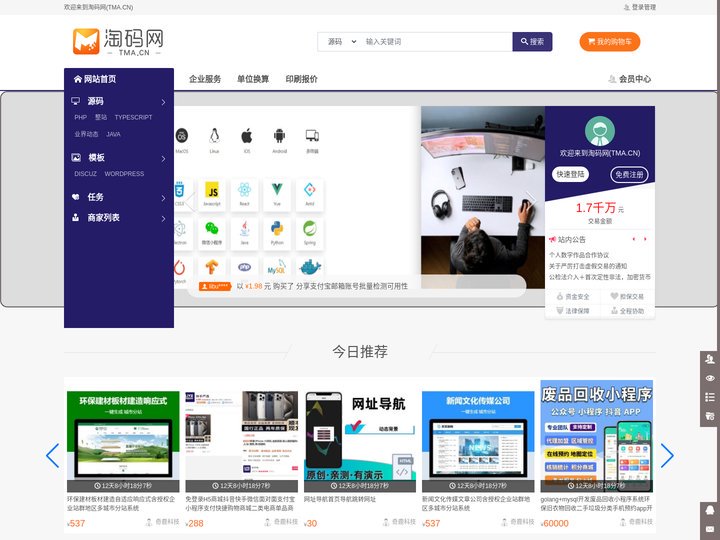
Task: Expand the 模板 sidebar category arrow
Action: (x=163, y=159)
